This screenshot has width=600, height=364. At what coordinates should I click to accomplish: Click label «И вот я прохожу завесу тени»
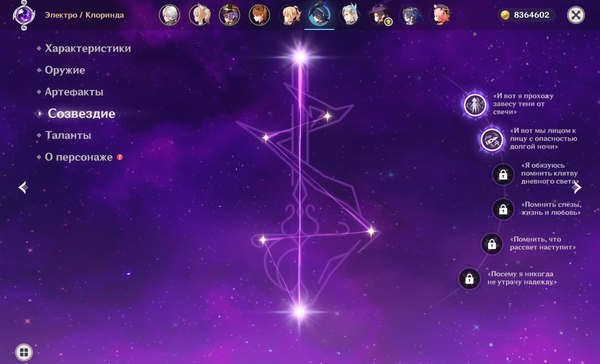tap(523, 104)
